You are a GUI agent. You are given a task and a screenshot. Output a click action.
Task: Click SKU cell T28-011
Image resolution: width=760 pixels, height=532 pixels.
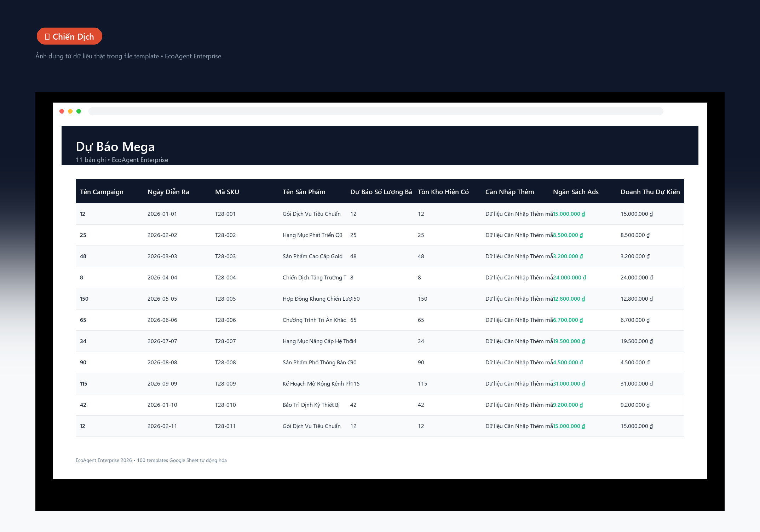[x=225, y=426]
